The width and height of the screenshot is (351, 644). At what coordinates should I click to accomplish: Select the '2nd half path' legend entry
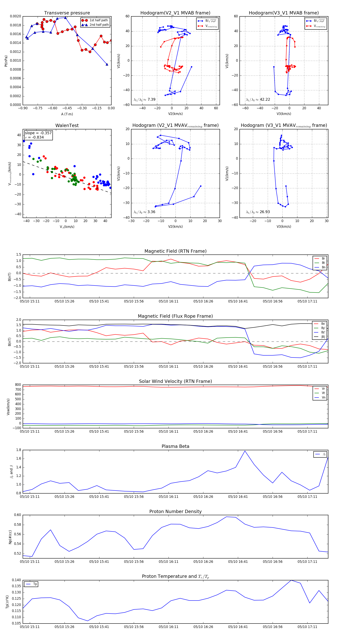coord(95,25)
